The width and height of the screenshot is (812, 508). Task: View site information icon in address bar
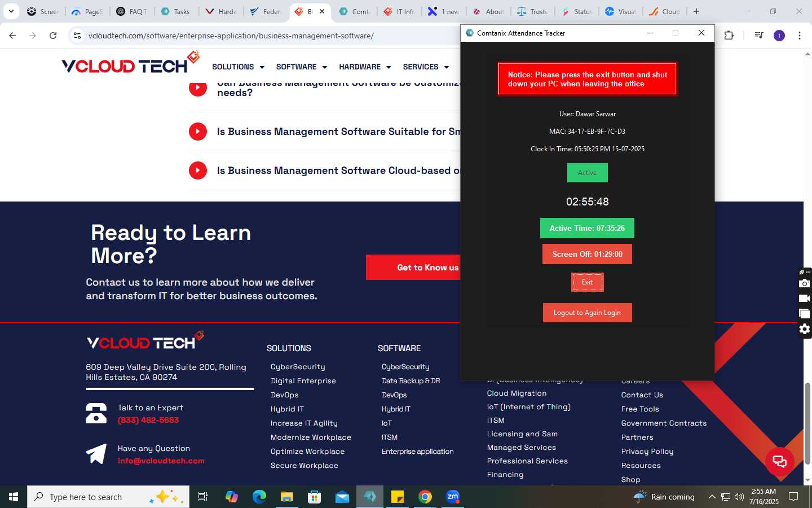(x=77, y=36)
